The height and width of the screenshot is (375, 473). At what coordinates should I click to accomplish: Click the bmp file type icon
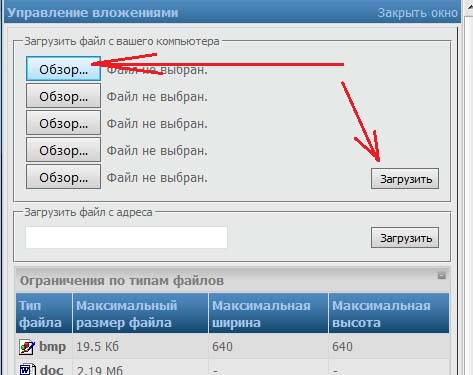[x=27, y=347]
